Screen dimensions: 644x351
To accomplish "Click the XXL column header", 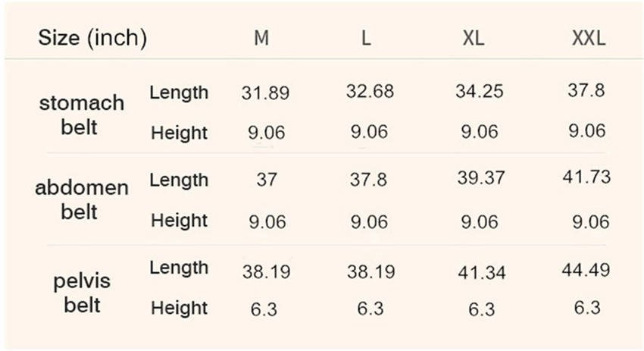I will [589, 38].
